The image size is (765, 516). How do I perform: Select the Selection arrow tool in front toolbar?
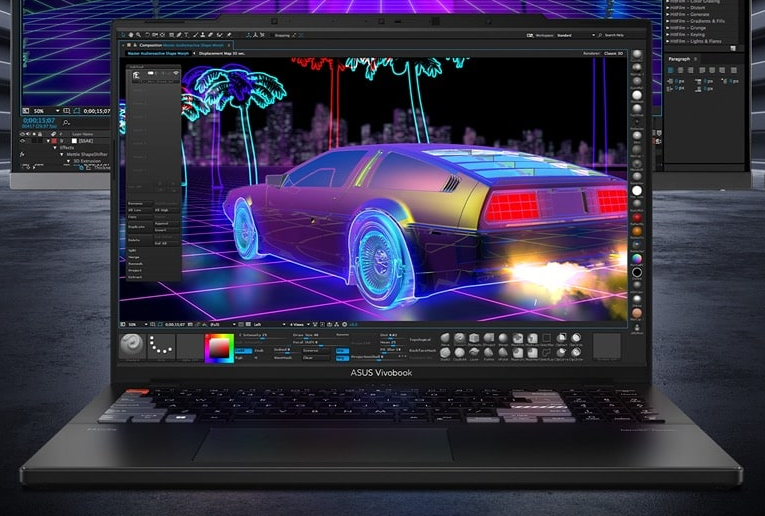tap(122, 35)
